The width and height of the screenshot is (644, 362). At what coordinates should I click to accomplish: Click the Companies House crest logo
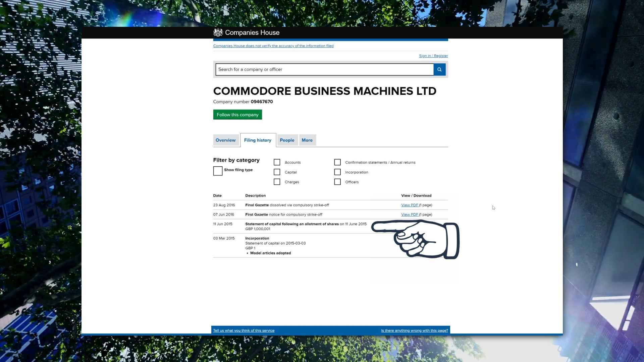[218, 33]
